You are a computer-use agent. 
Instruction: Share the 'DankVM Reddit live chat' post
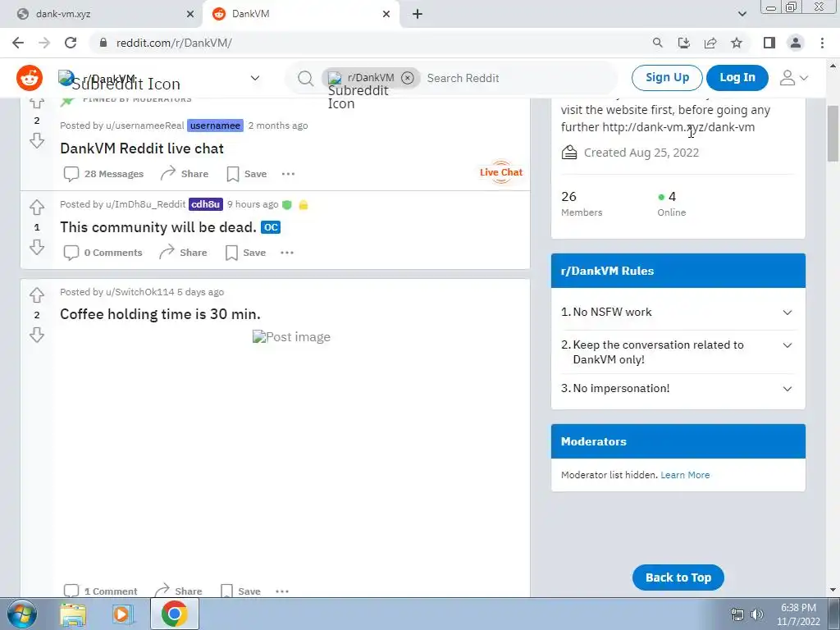(185, 174)
